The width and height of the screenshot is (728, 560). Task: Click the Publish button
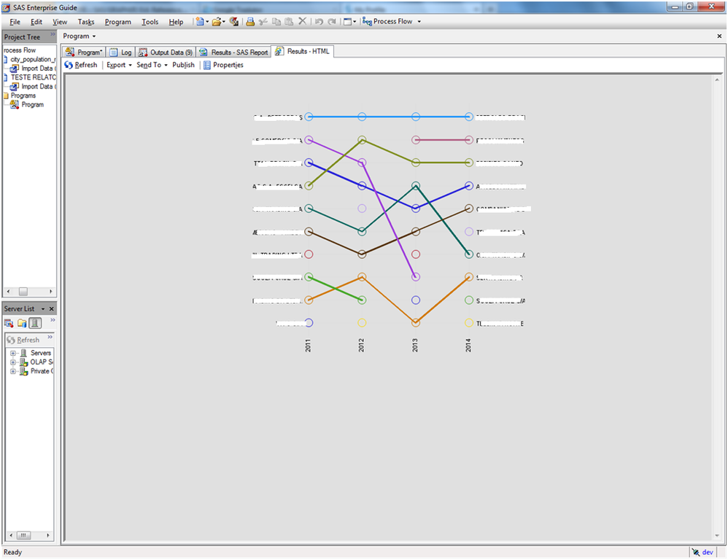coord(183,65)
